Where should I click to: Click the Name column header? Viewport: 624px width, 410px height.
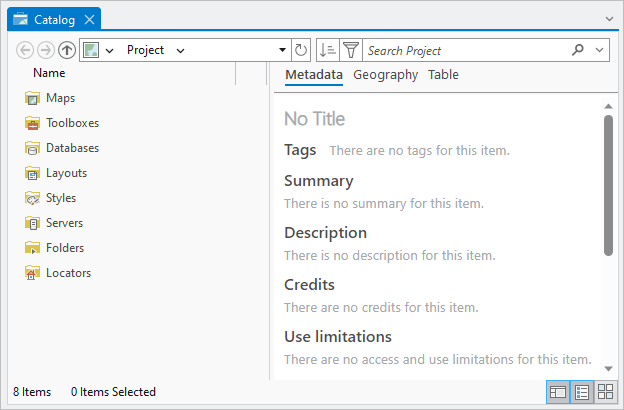(49, 73)
